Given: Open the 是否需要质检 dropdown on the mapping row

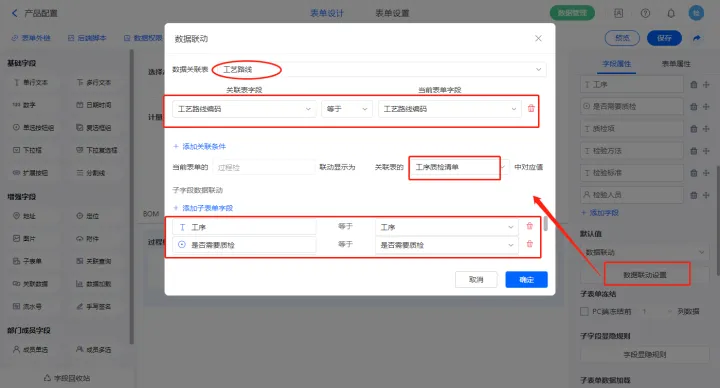Looking at the screenshot, I should coord(447,245).
